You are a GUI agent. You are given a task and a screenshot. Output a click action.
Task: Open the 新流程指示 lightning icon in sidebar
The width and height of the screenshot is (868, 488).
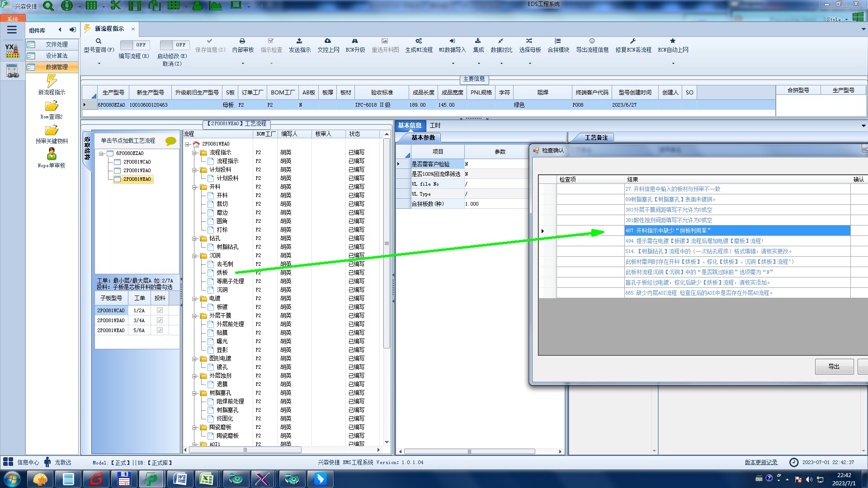point(52,81)
